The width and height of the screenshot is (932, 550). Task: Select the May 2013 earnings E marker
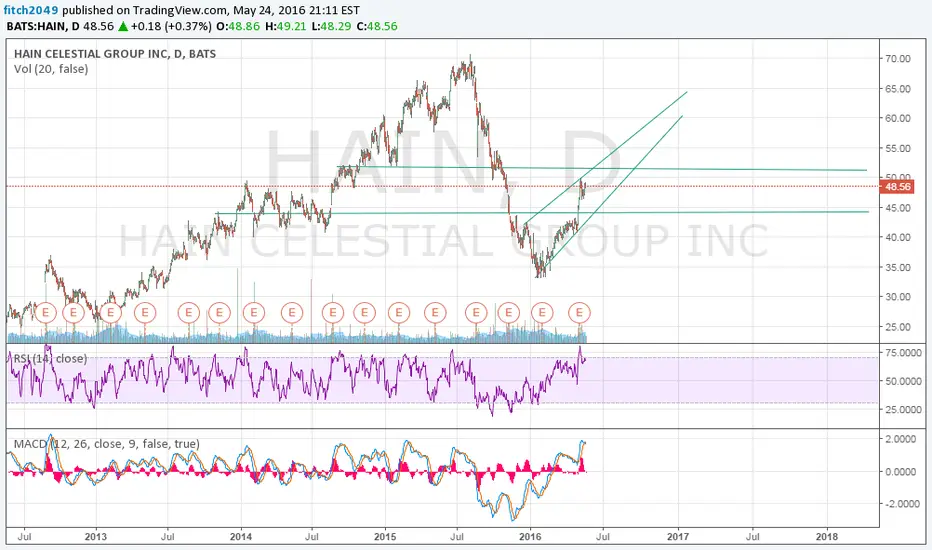click(x=145, y=312)
